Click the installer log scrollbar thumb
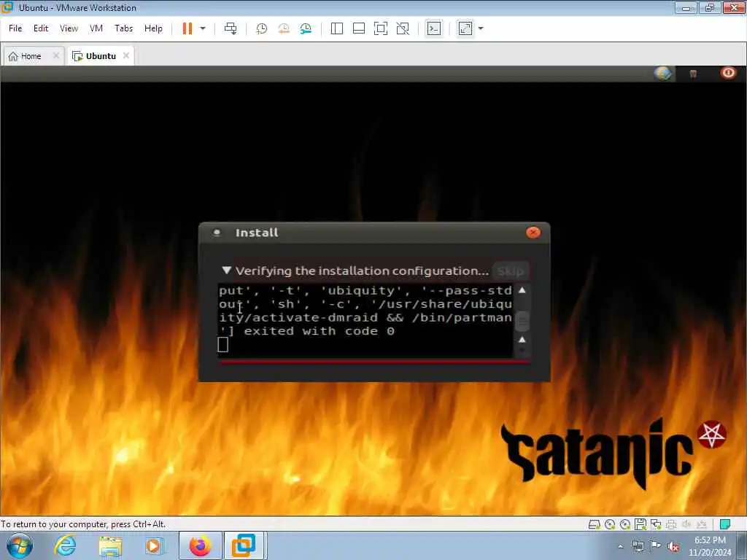 522,321
